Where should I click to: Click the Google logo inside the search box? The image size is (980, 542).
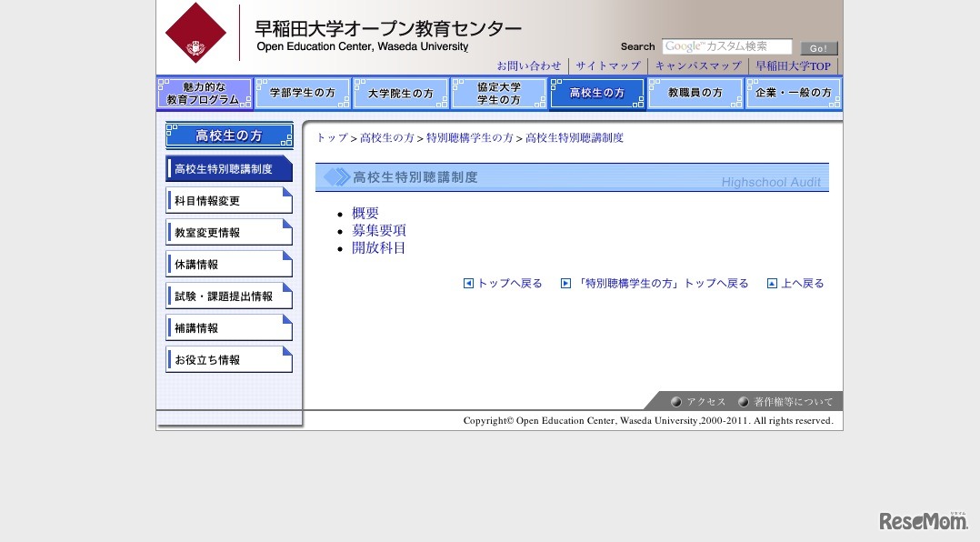click(x=684, y=46)
